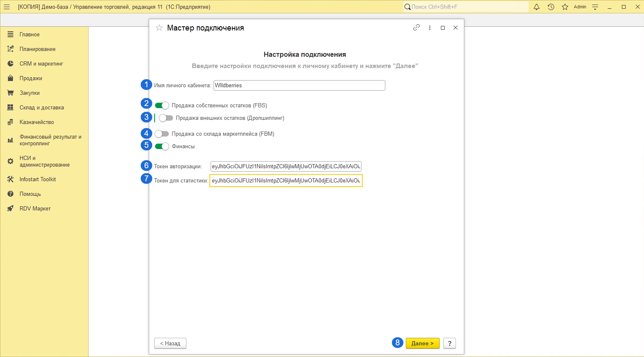Click the Далее button
644x357 pixels.
[x=422, y=343]
